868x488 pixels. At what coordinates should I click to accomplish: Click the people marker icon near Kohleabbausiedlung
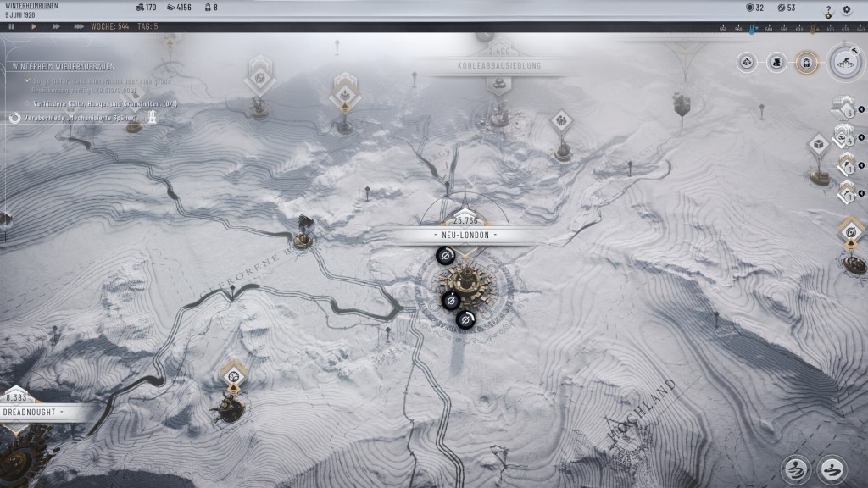point(560,121)
